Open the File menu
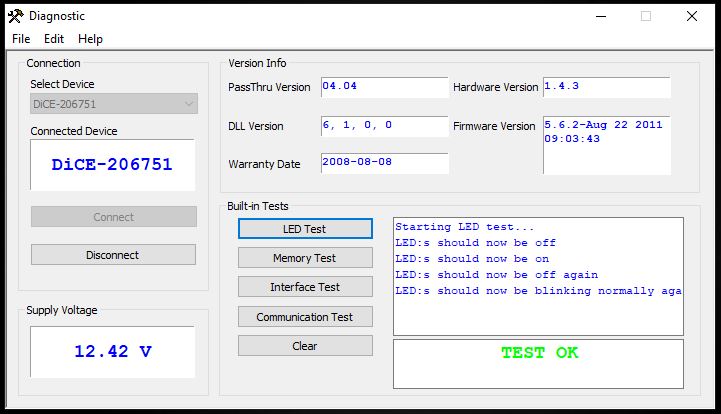 tap(21, 39)
